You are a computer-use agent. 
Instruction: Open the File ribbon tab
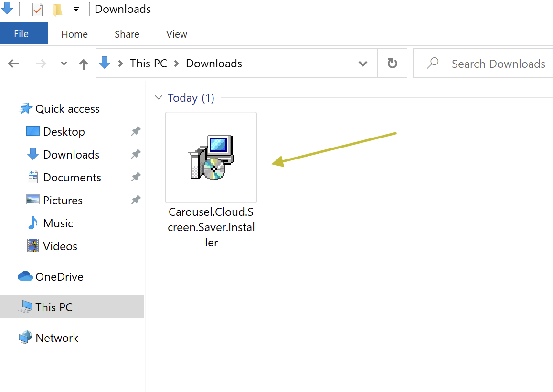(x=24, y=33)
